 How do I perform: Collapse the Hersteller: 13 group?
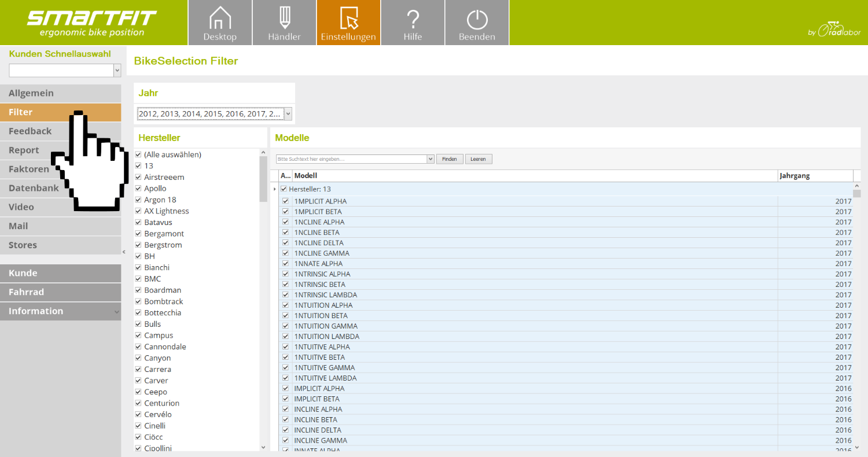275,189
